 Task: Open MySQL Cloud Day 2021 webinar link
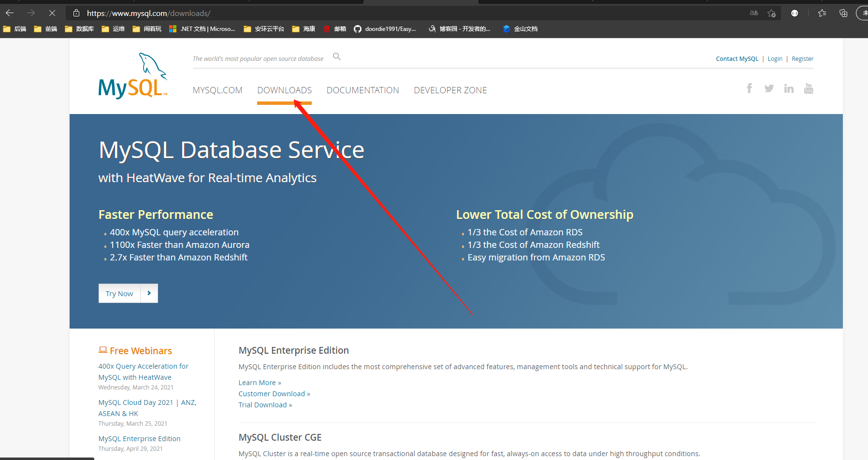click(147, 408)
